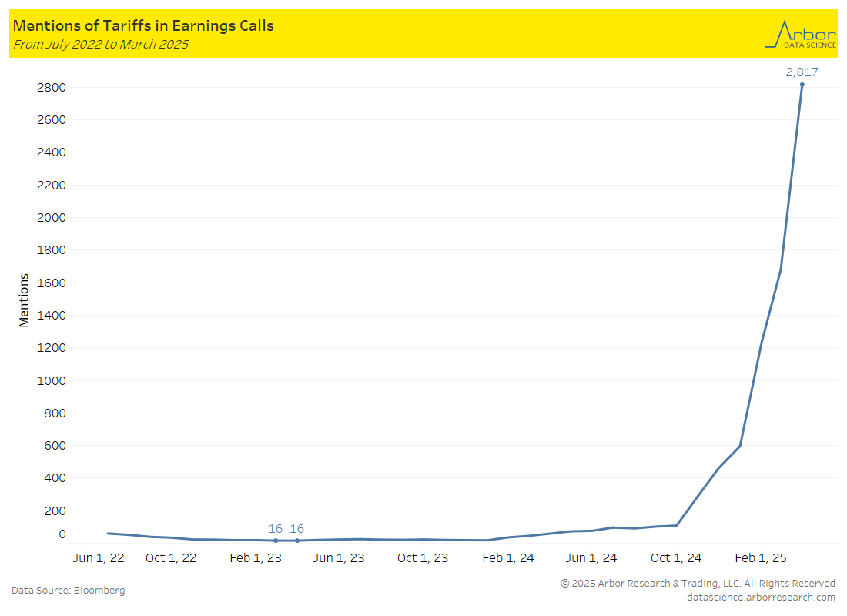Viewport: 847px width, 616px height.
Task: Click the chart title Mentions of Tariffs
Action: [x=143, y=26]
